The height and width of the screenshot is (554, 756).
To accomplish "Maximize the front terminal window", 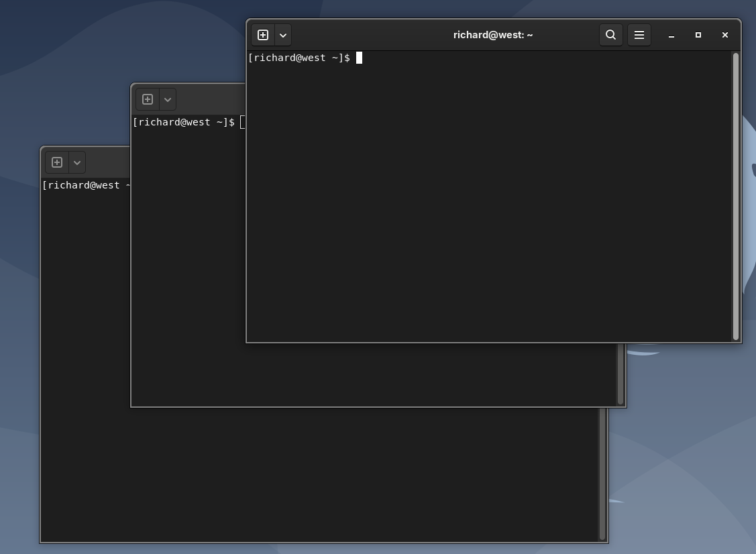I will point(698,35).
